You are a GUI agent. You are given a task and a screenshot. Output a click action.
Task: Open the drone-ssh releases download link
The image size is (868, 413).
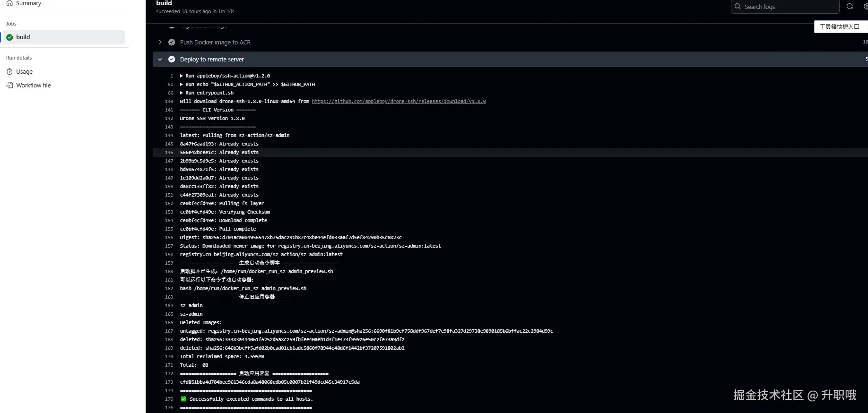(x=399, y=102)
